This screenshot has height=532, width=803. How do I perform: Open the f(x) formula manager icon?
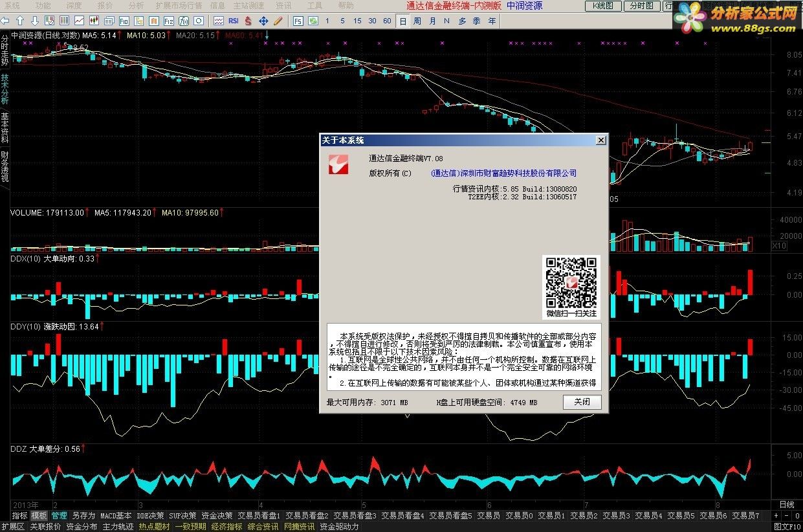pos(184,21)
